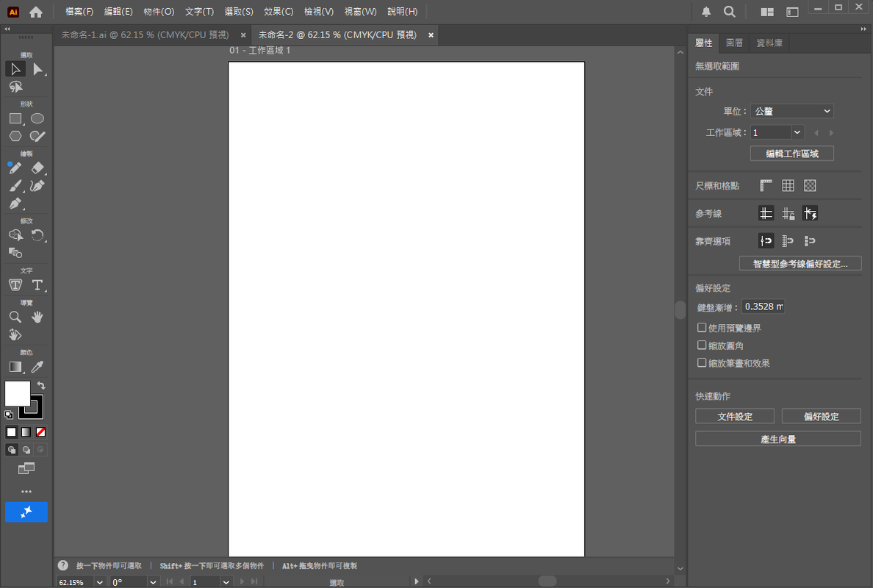Click 智慧型參考線偏好設定 button
The width and height of the screenshot is (873, 588).
(800, 264)
